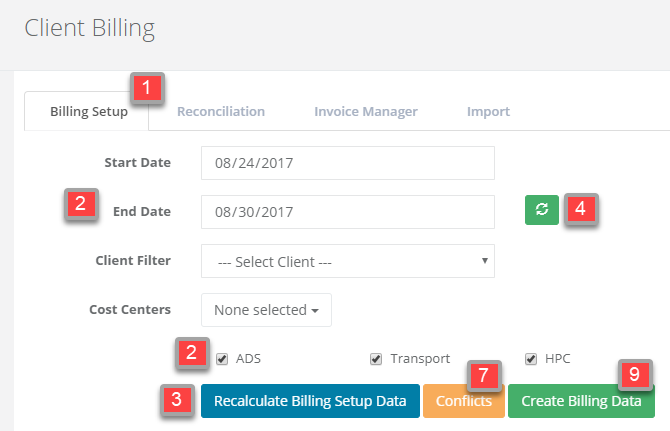
Task: Click the orange Conflicts button
Action: pyautogui.click(x=463, y=401)
